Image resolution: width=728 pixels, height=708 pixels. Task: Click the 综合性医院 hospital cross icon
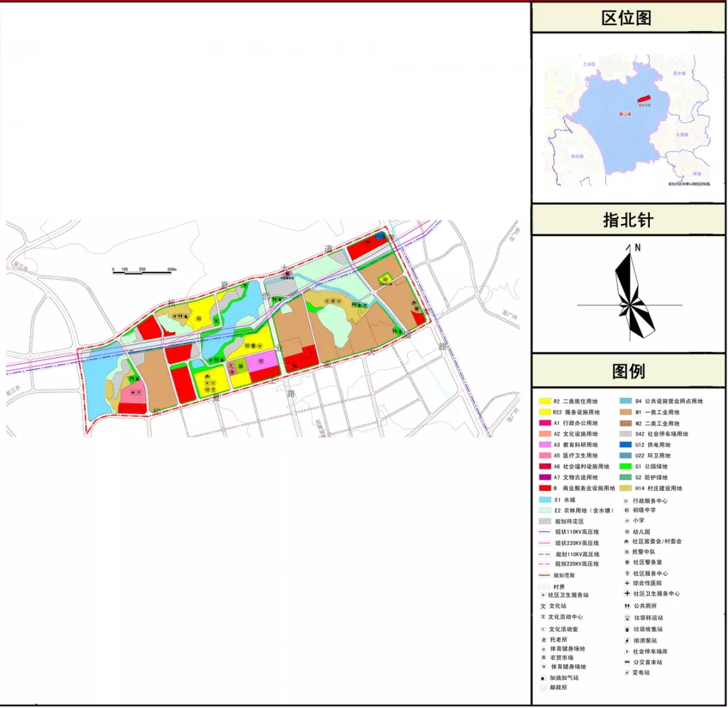[627, 583]
